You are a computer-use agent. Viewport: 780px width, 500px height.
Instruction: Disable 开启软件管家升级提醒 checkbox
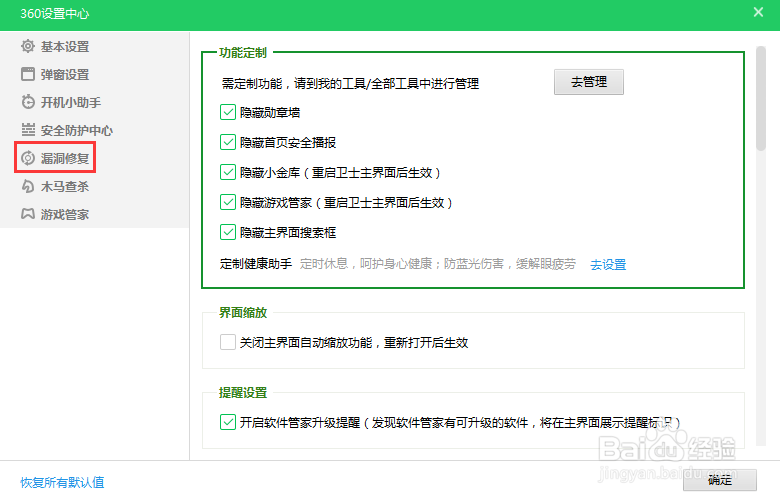click(x=228, y=422)
